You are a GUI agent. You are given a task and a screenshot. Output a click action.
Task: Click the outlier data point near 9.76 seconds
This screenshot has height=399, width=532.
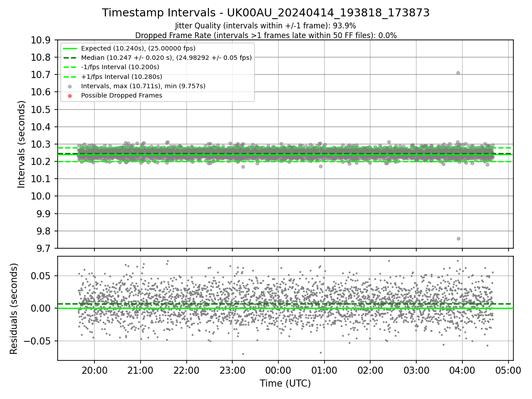click(x=458, y=239)
